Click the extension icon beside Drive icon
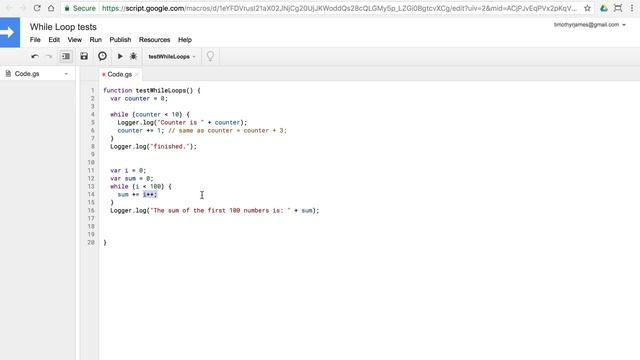This screenshot has height=360, width=640. [618, 8]
